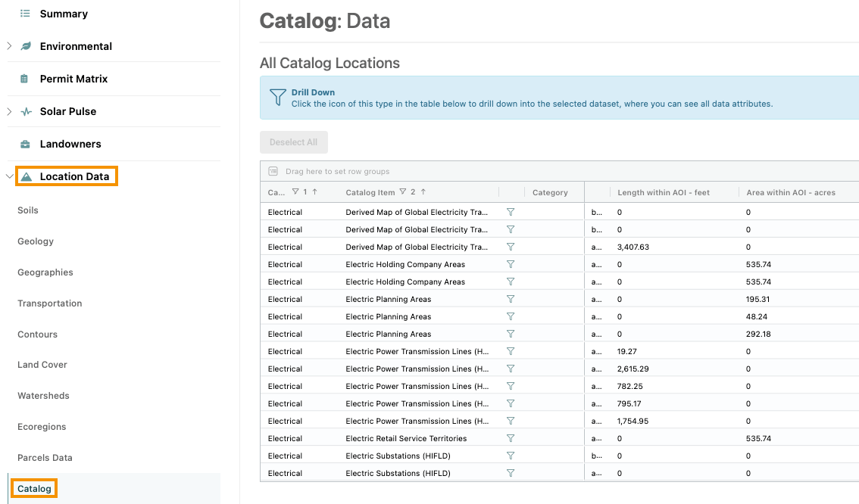This screenshot has width=859, height=504.
Task: Sort by Area within AOI - acres column
Action: [x=791, y=193]
